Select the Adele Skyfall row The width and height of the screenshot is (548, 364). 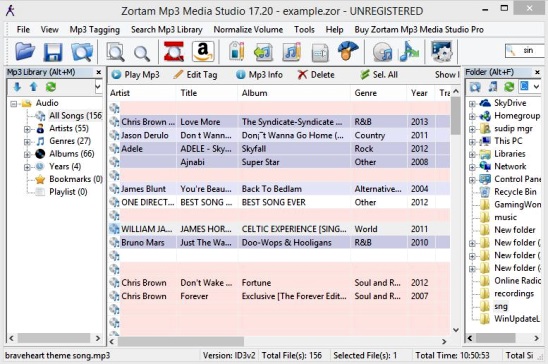point(279,149)
